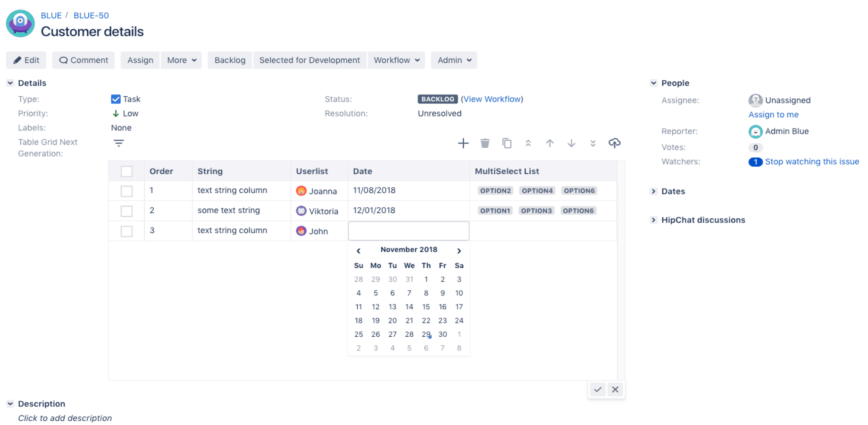
Task: Click the trash icon to delete rows
Action: click(x=485, y=143)
